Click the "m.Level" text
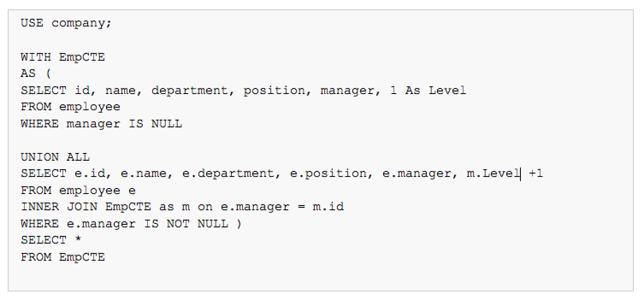This screenshot has height=300, width=644. [x=493, y=174]
